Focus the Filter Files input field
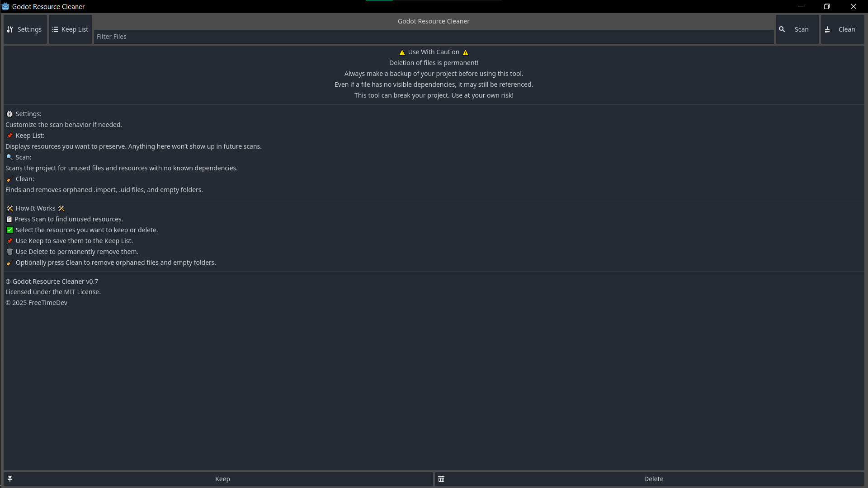868x488 pixels. pos(434,37)
